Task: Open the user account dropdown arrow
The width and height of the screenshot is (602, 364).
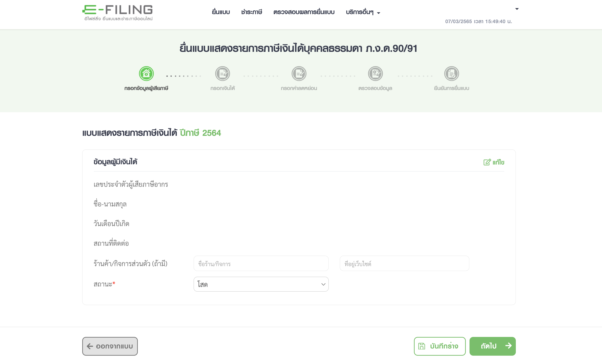Action: [x=517, y=9]
